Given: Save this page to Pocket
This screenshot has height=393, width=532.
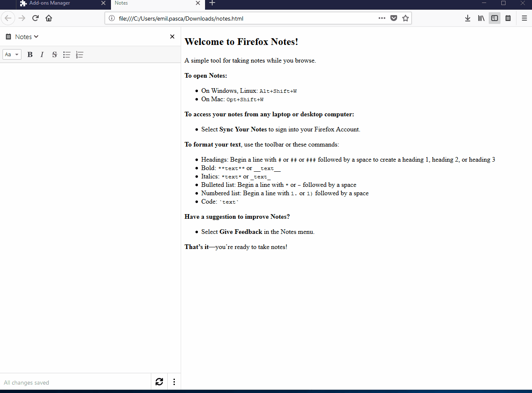Looking at the screenshot, I should (x=394, y=18).
